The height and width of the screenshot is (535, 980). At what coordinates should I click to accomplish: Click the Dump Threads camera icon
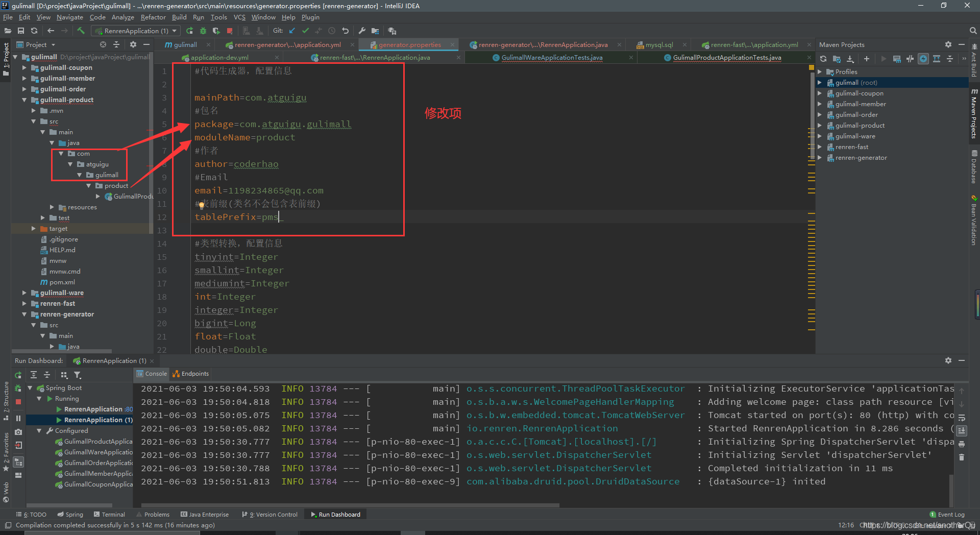click(18, 432)
